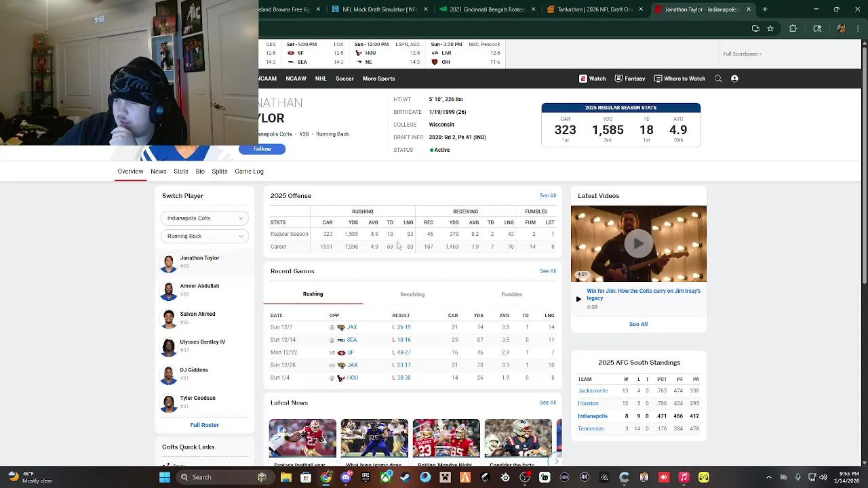Click See All under Latest Videos
The width and height of the screenshot is (868, 488).
click(x=638, y=324)
